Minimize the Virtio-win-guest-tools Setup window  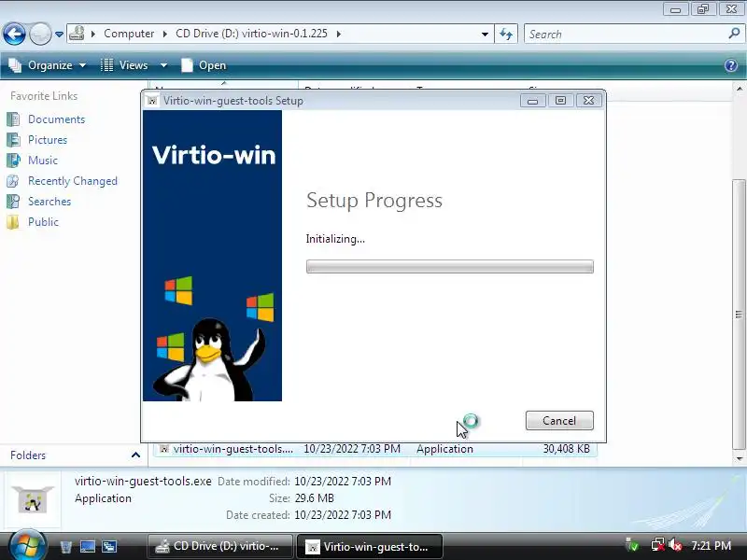[532, 101]
